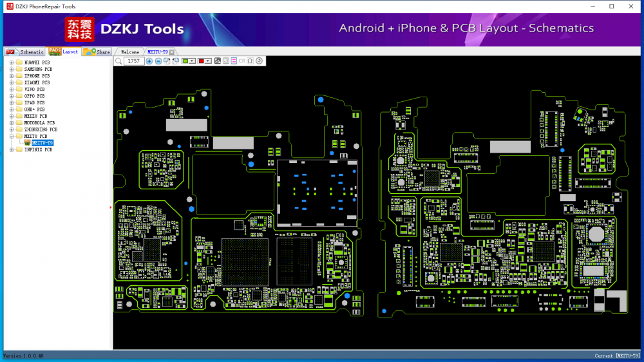Select the MEITU-T9 document tab
This screenshot has height=362, width=644.
[158, 52]
